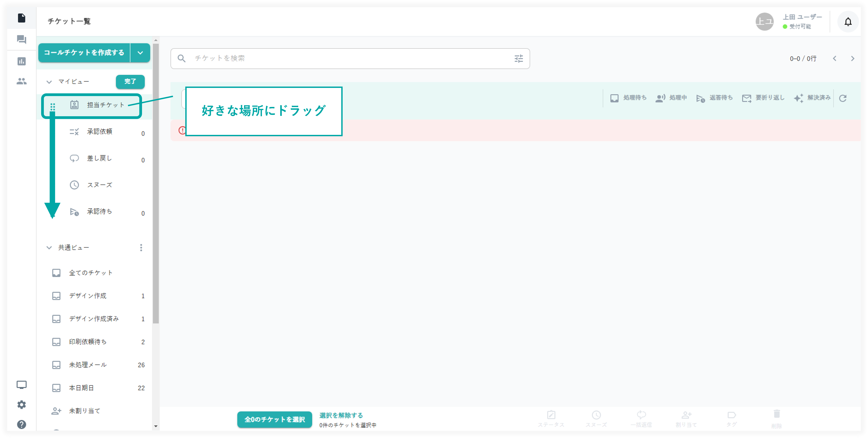Open the help question mark icon
Screen dimensions: 868x438
[x=22, y=424]
